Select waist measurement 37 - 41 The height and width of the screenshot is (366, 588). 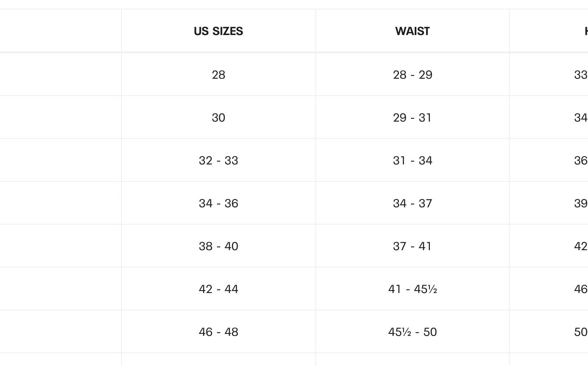click(413, 246)
